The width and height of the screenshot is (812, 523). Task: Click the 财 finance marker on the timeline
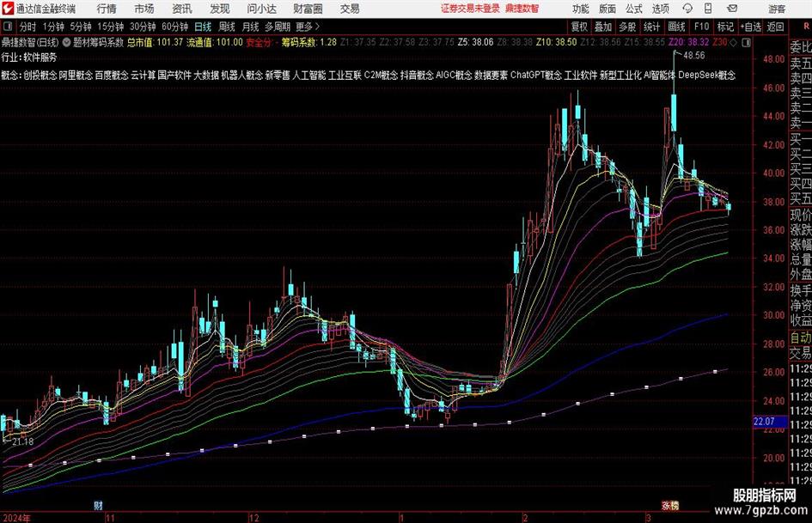click(99, 505)
